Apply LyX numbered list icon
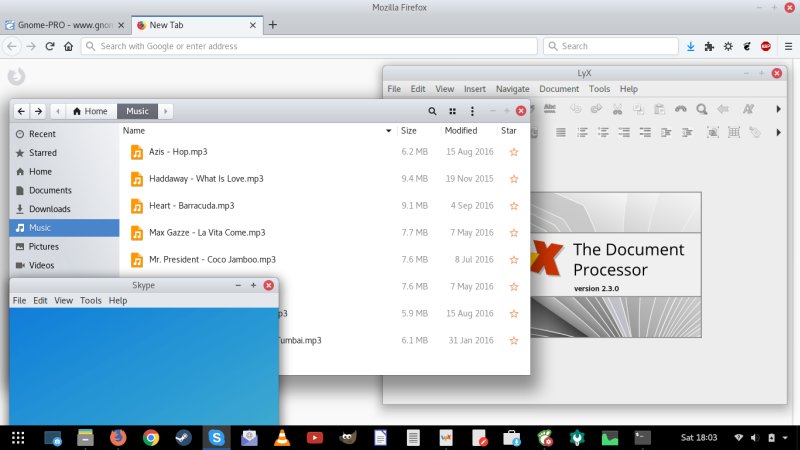Viewport: 800px width, 450px height. click(x=582, y=133)
